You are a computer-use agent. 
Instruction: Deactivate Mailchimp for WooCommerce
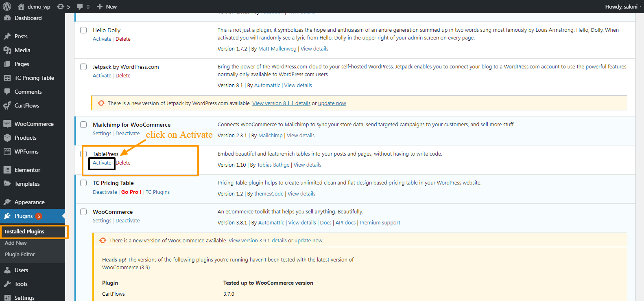pyautogui.click(x=128, y=134)
